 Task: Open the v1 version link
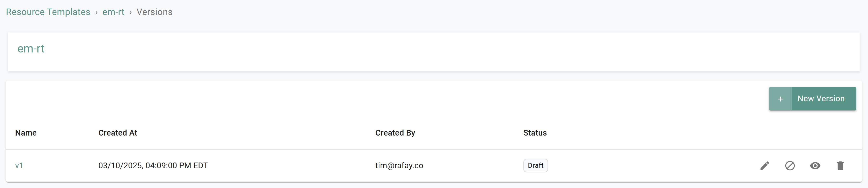[x=19, y=165]
